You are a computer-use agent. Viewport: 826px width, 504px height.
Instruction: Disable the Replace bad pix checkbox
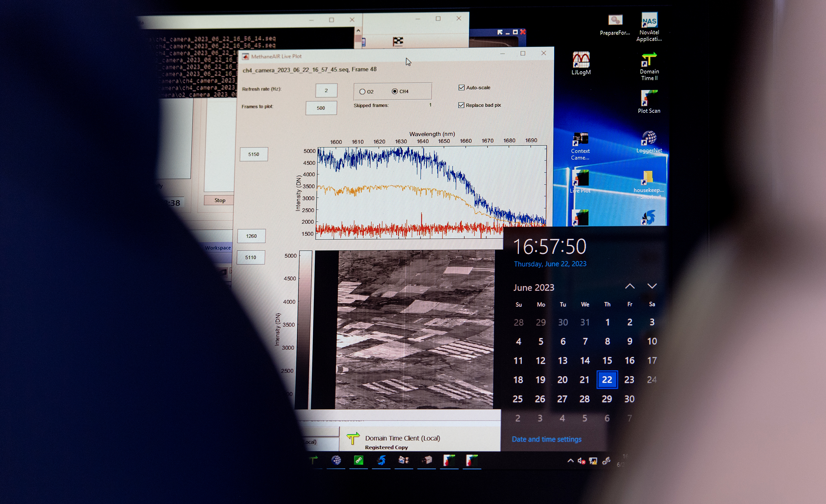click(x=461, y=105)
